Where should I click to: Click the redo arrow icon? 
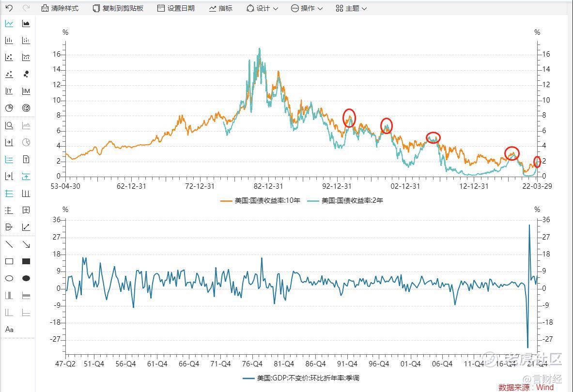(26, 8)
